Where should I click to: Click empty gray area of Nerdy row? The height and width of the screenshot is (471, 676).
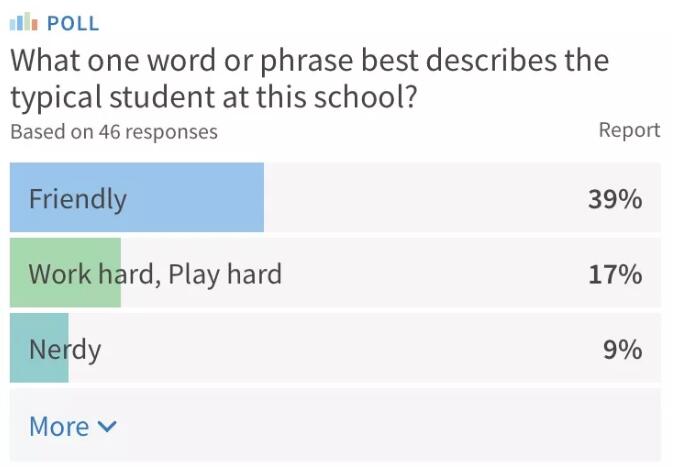tap(350, 349)
